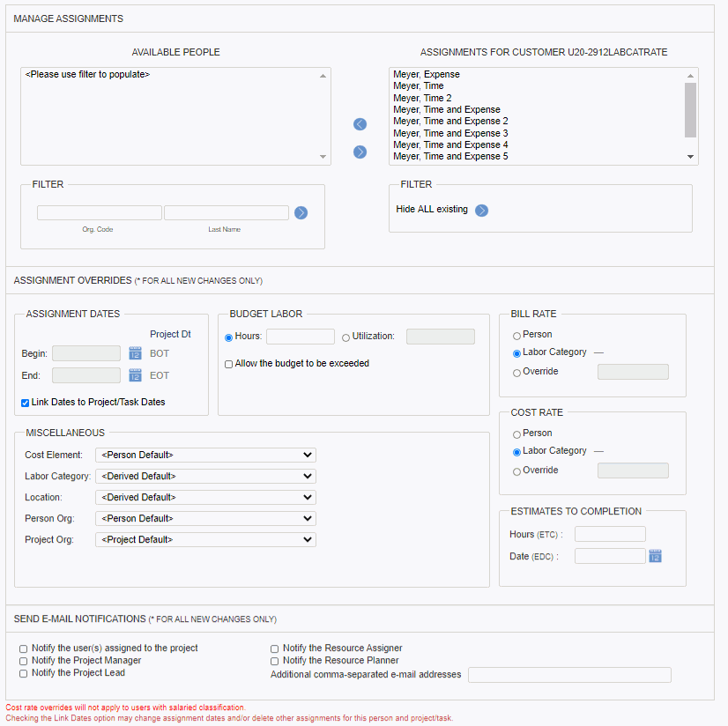Open the Begin date calendar picker
The height and width of the screenshot is (726, 728).
[135, 352]
